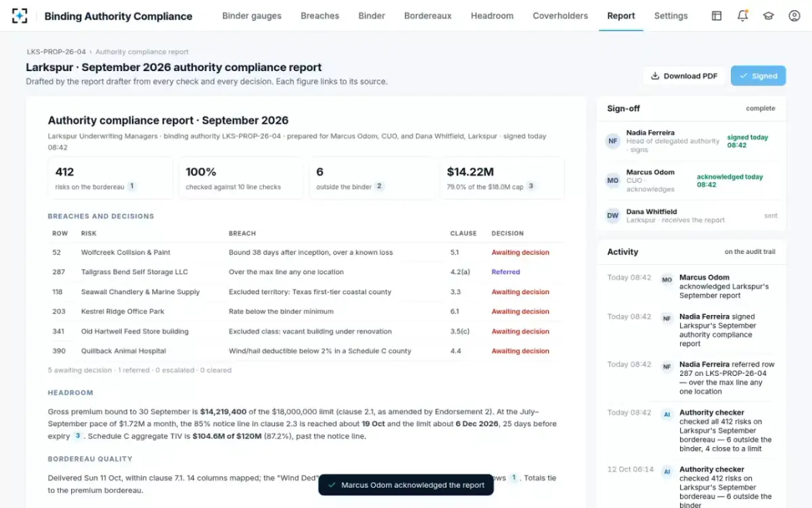Click the Signed button
The width and height of the screenshot is (812, 508).
pos(758,76)
